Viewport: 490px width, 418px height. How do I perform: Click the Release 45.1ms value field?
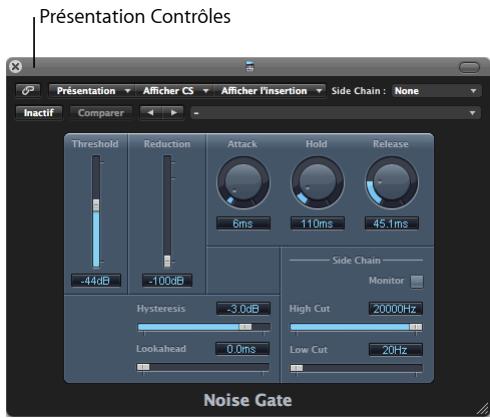coord(391,223)
